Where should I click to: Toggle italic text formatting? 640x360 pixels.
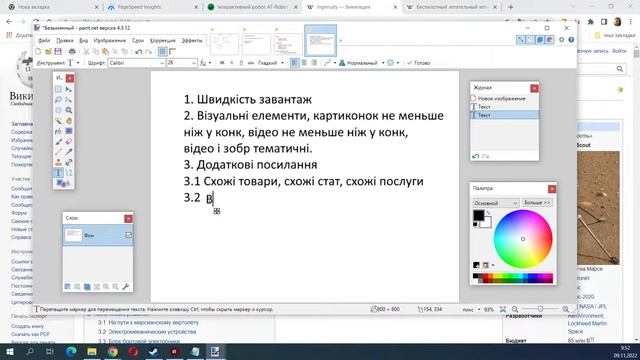231,63
